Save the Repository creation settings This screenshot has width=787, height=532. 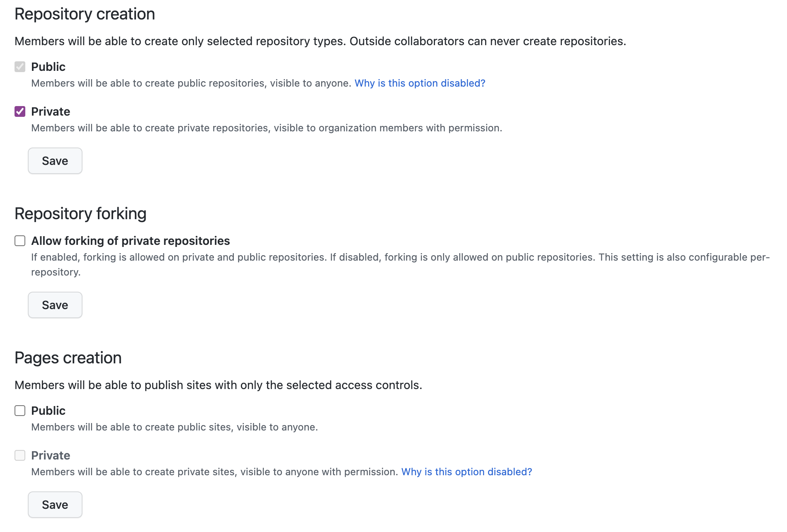pyautogui.click(x=55, y=161)
